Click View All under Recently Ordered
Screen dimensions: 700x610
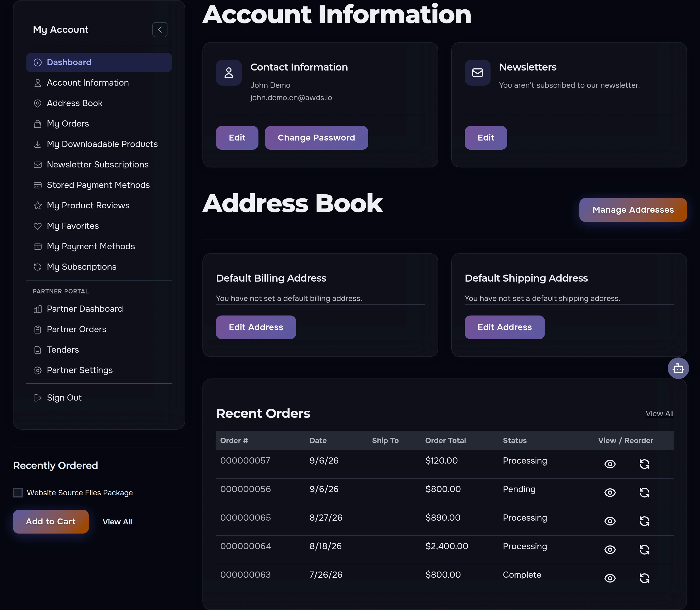[117, 522]
